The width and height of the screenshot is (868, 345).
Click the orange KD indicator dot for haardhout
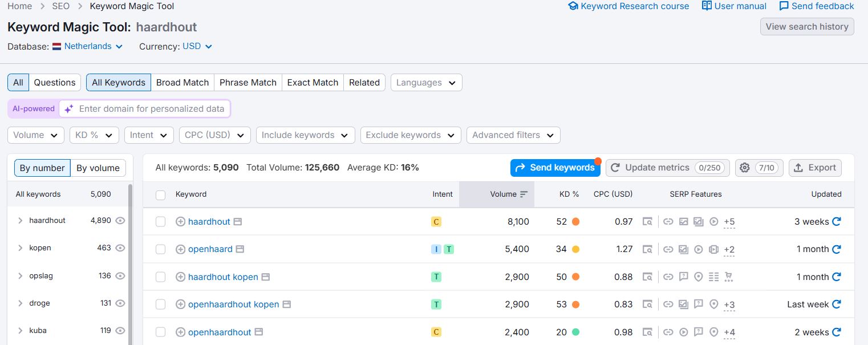click(575, 222)
